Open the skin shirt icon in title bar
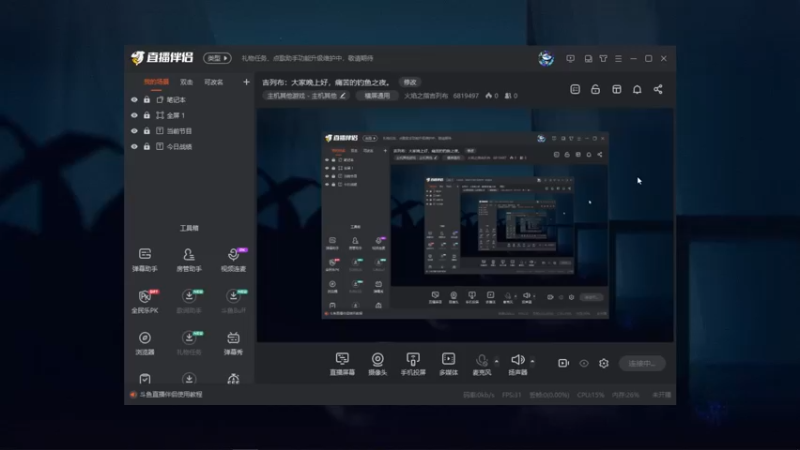Viewport: 800px width, 450px height. (604, 59)
